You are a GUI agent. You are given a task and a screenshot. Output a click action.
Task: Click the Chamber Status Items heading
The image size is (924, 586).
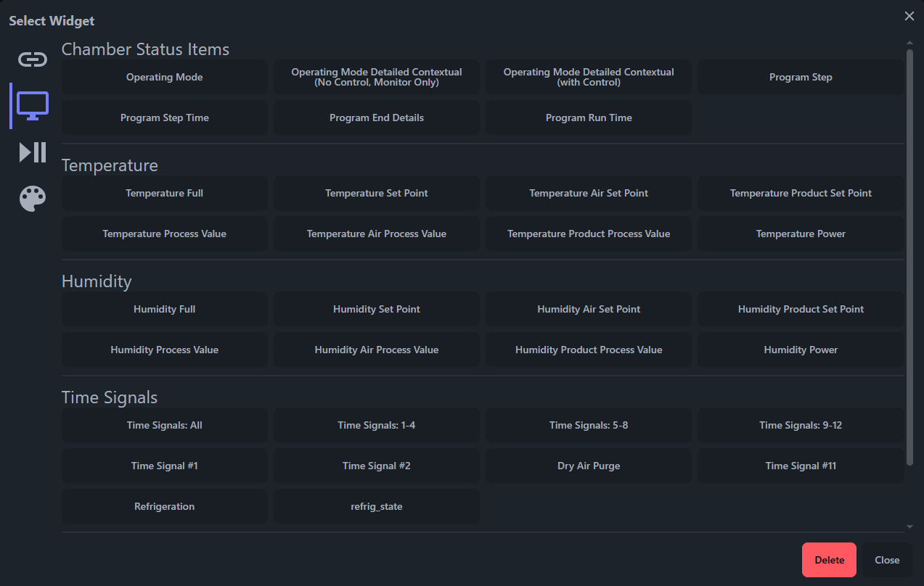145,49
